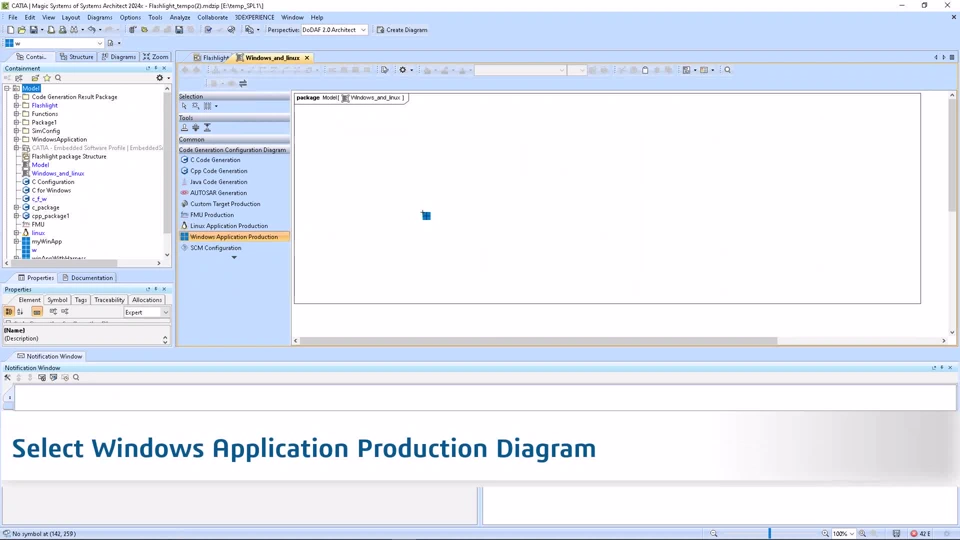
Task: Open the 3DEXPERIENCE menu
Action: [x=255, y=17]
